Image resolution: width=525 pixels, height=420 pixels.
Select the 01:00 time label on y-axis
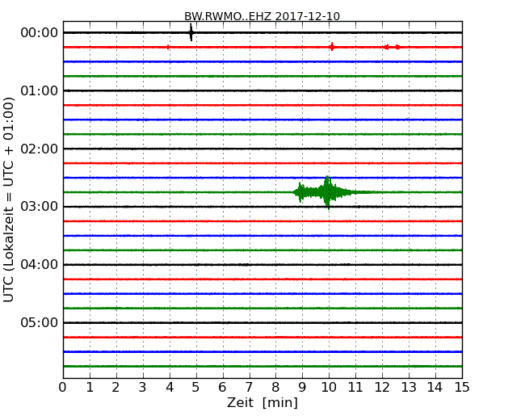40,90
